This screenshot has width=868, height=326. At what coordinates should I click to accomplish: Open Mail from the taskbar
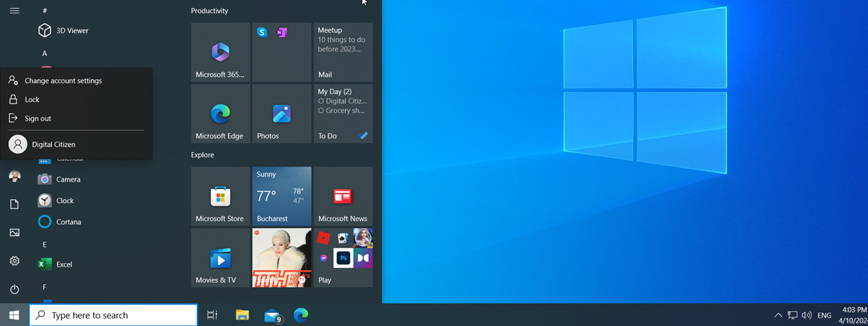coord(272,315)
